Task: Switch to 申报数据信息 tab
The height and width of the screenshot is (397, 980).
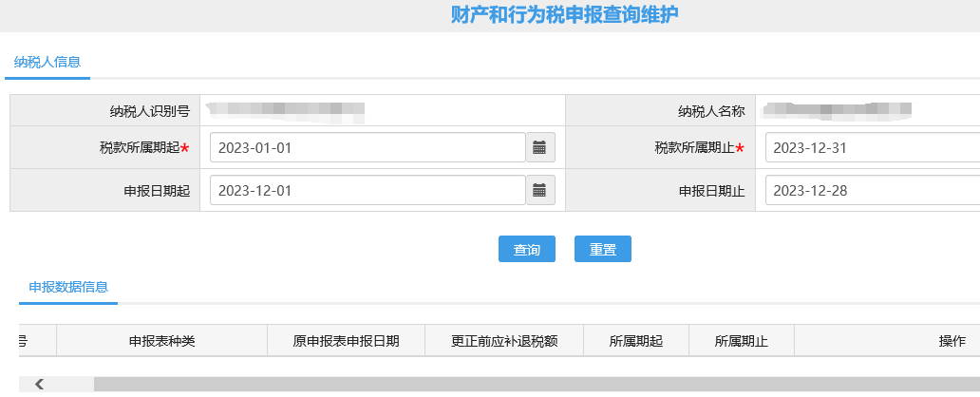Action: click(68, 287)
